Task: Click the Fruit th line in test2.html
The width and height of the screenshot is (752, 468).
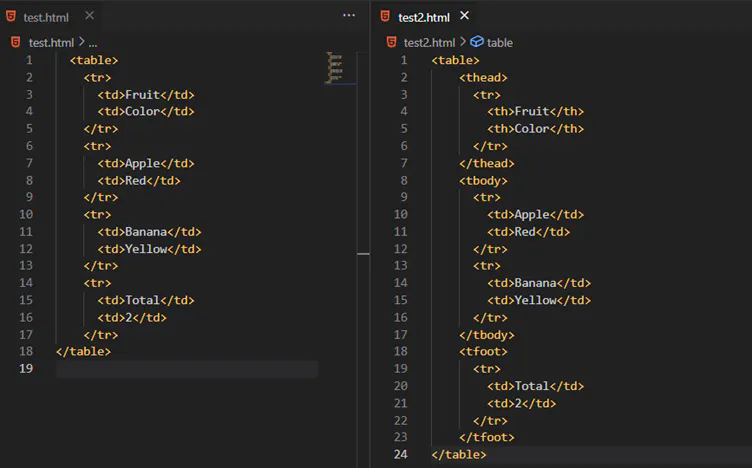Action: pyautogui.click(x=535, y=112)
